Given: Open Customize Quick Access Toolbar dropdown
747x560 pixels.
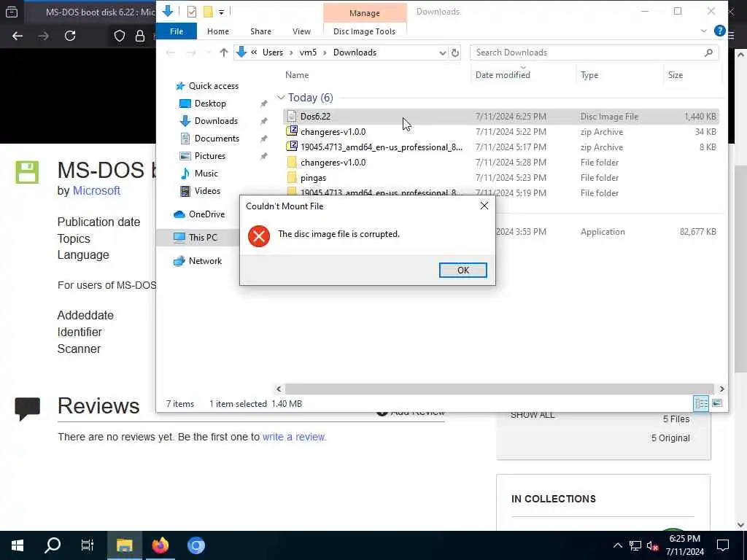Looking at the screenshot, I should click(x=222, y=12).
